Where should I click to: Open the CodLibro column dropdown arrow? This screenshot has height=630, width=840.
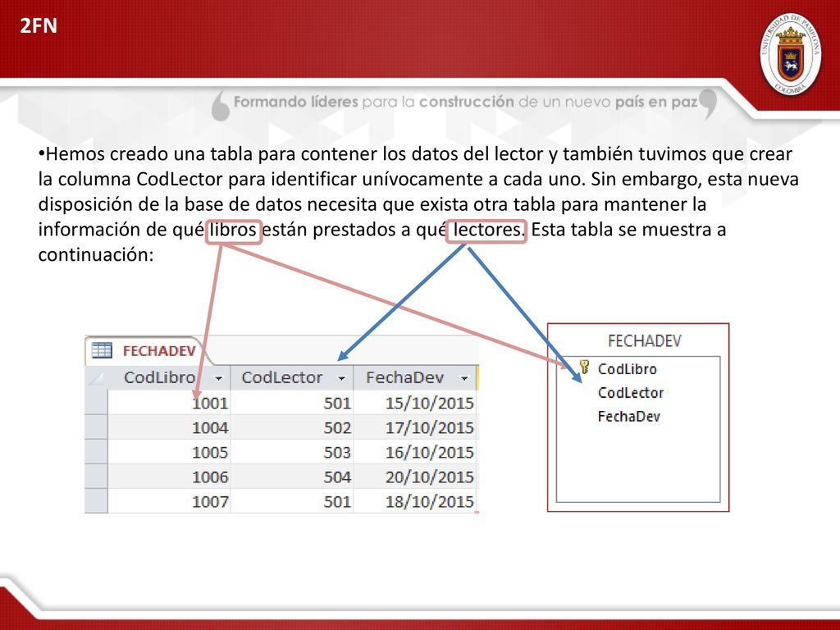218,378
